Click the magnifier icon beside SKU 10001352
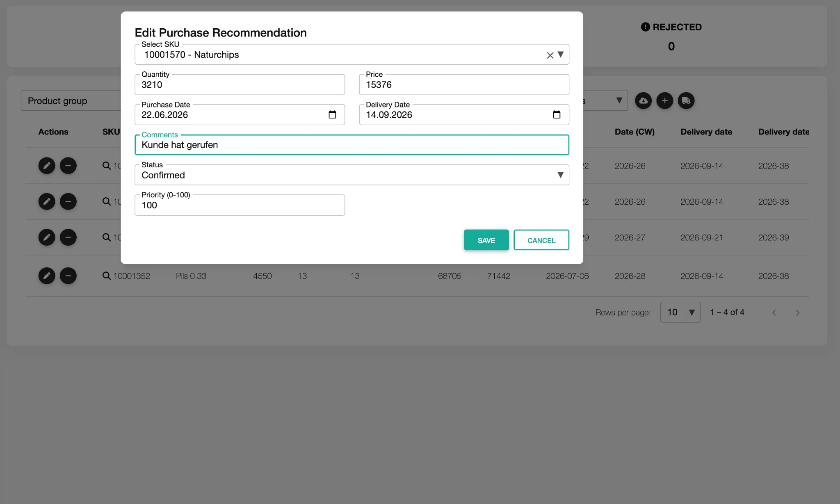 click(x=106, y=276)
